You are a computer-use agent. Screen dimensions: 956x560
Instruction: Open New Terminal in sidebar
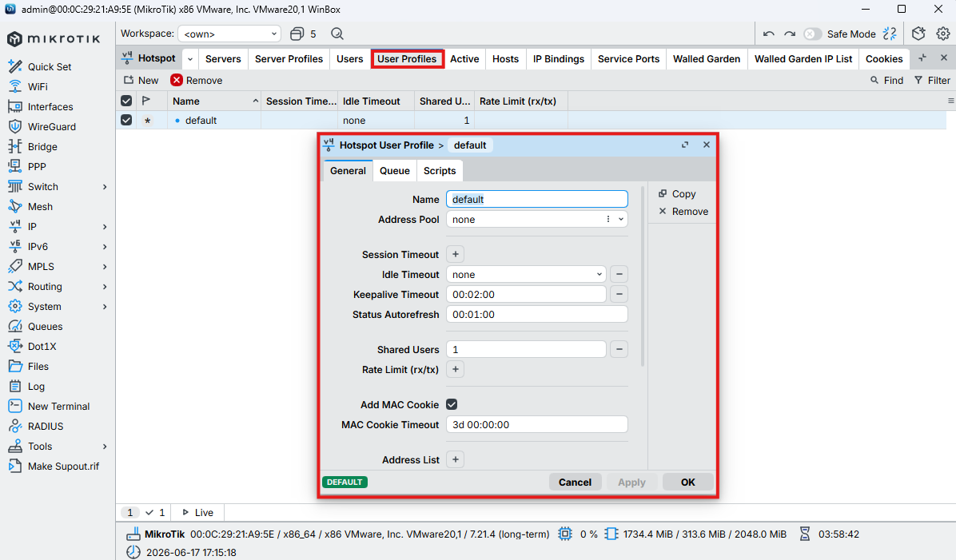(x=58, y=407)
